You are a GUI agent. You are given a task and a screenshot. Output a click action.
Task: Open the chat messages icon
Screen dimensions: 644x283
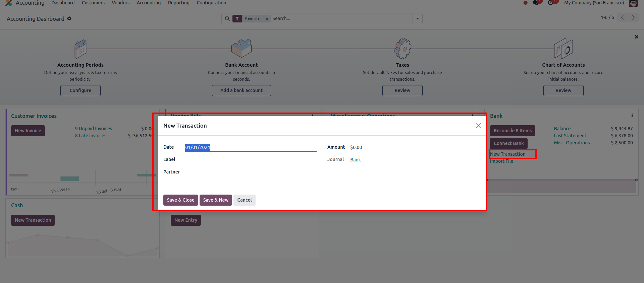pos(536,3)
